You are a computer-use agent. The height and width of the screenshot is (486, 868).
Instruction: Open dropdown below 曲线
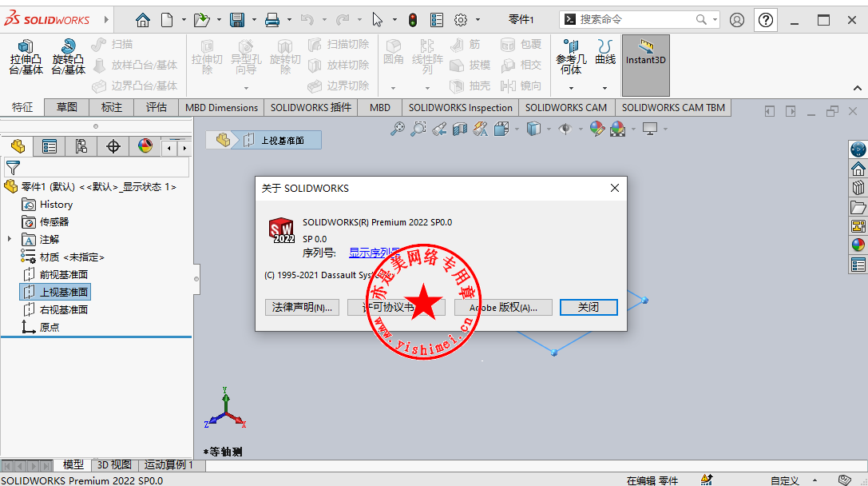(x=604, y=88)
